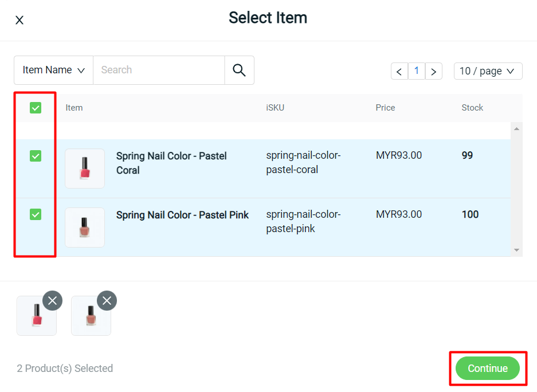Go to the previous page of items
This screenshot has width=537, height=392.
(399, 71)
